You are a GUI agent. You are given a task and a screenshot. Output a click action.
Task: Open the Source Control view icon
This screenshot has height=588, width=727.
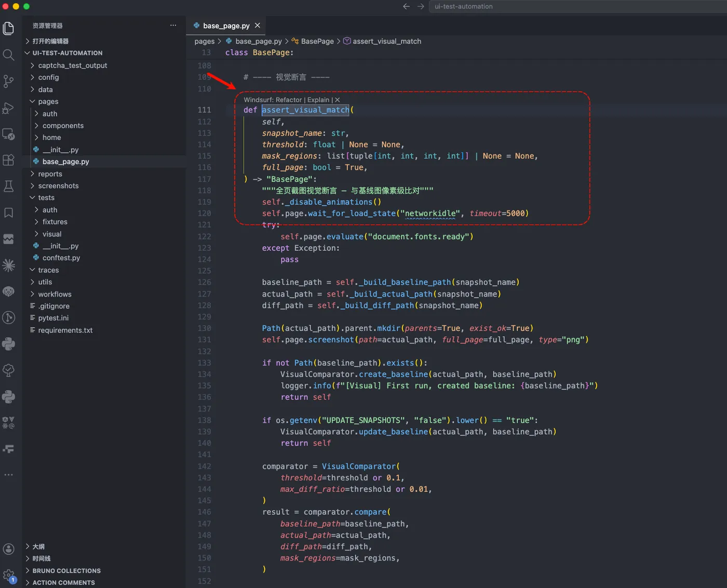pyautogui.click(x=8, y=81)
